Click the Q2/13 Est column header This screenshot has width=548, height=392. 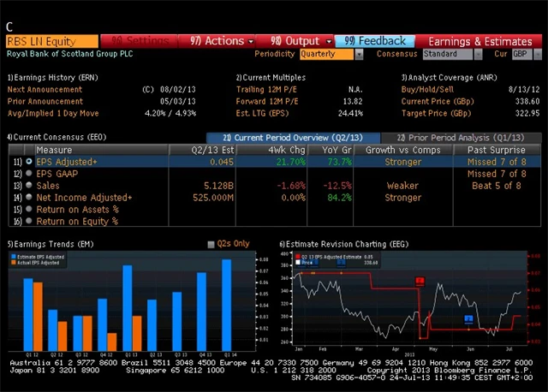pos(202,150)
